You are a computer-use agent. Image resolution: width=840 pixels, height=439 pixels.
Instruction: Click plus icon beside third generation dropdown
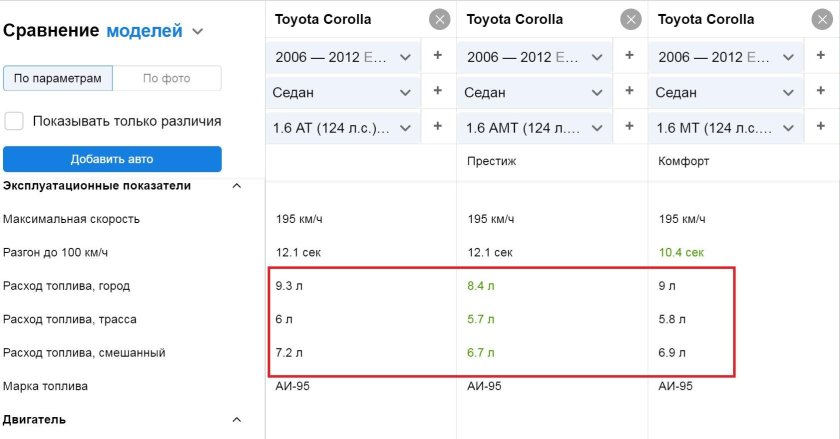click(820, 57)
